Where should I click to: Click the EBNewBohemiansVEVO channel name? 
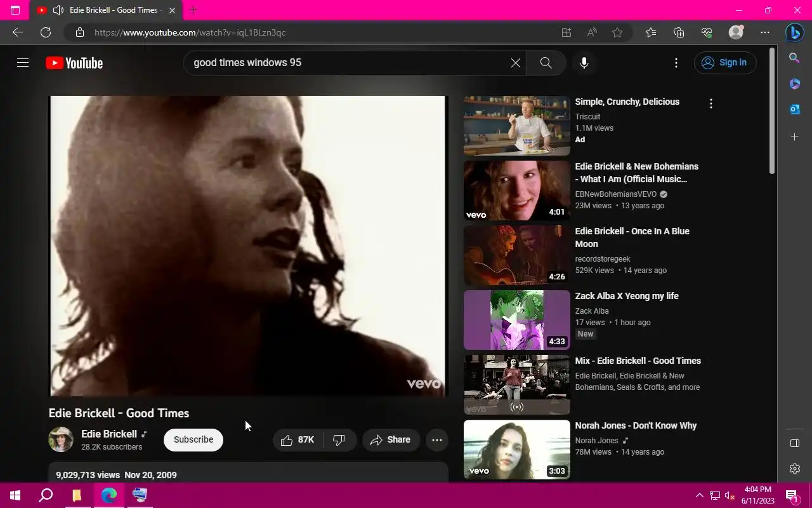click(616, 194)
